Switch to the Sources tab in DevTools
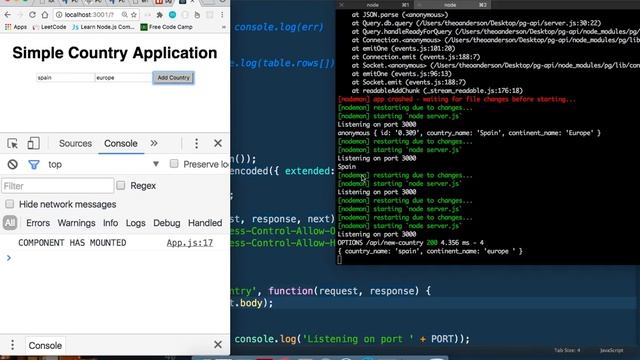 pyautogui.click(x=75, y=144)
